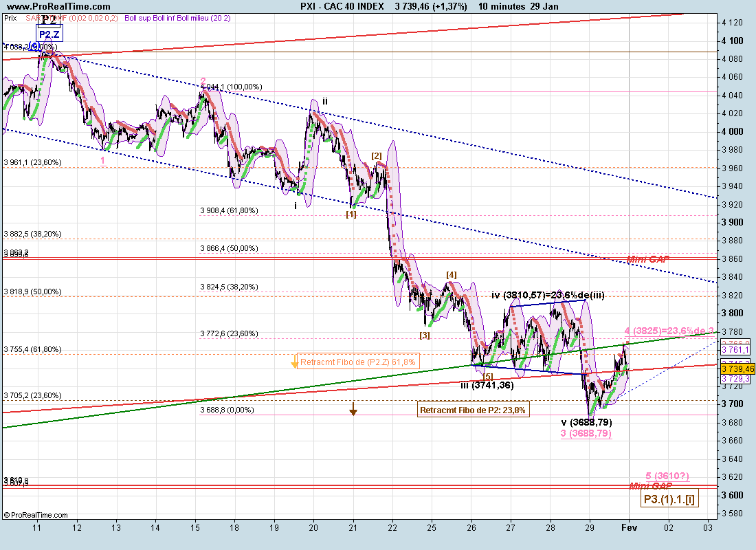Click the pink wave 2 label

[x=203, y=82]
